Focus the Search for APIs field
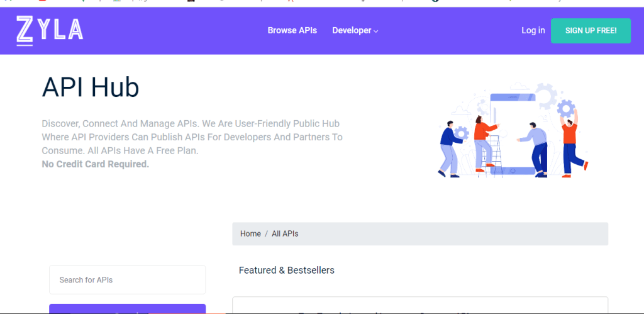The width and height of the screenshot is (644, 314). click(127, 280)
